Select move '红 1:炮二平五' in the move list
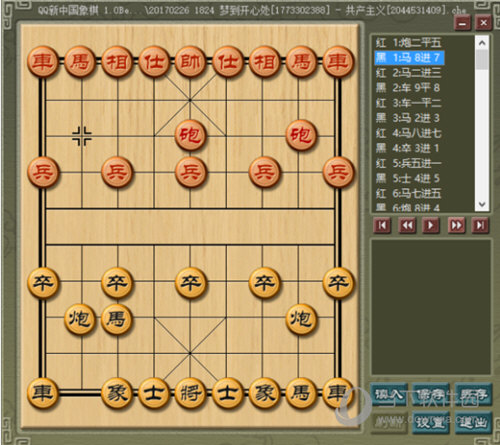The width and height of the screenshot is (500, 445). tap(409, 43)
